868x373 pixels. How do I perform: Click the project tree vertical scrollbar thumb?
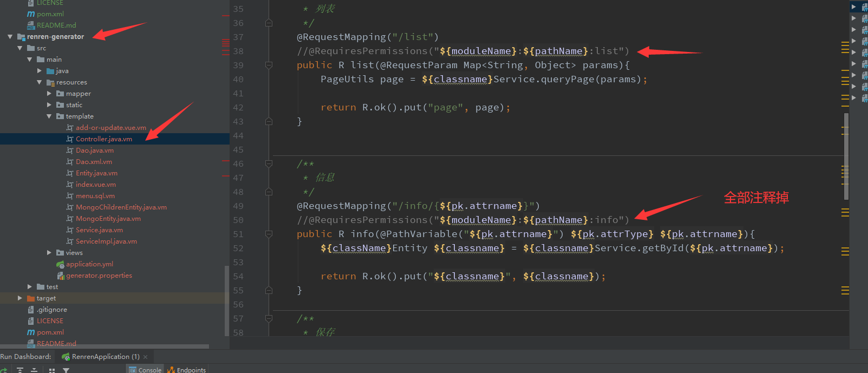(x=227, y=300)
